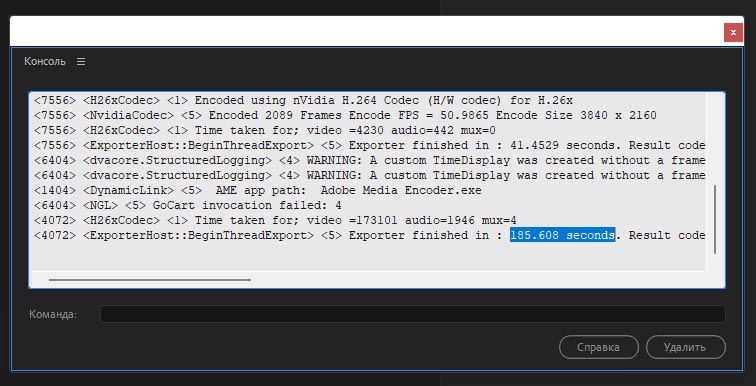Click the Справка button
The width and height of the screenshot is (756, 386).
[x=598, y=347]
